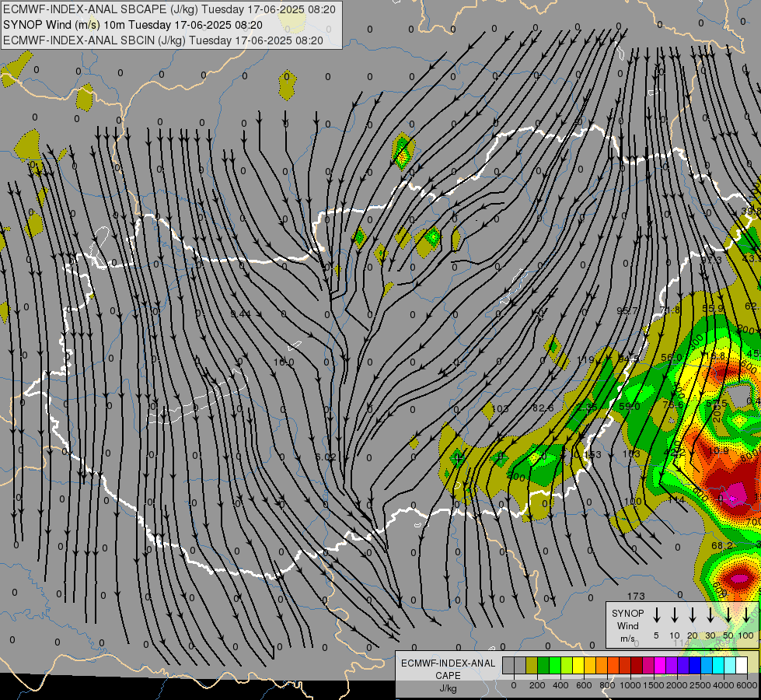Click the '95.7' value on the map
This screenshot has height=700, width=761.
pyautogui.click(x=627, y=311)
